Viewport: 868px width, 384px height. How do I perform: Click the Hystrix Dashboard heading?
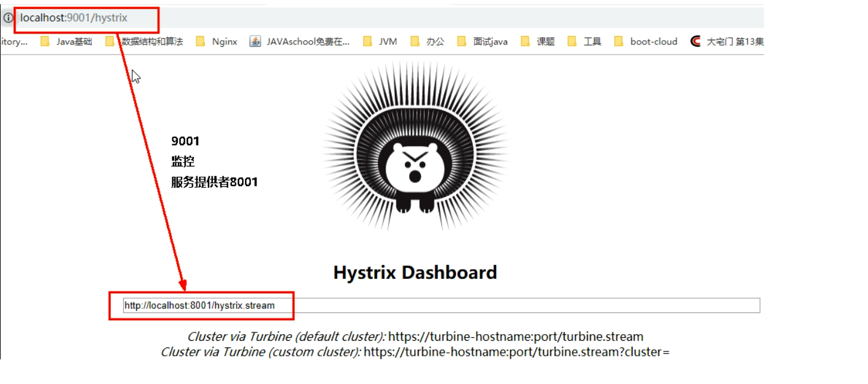tap(415, 272)
